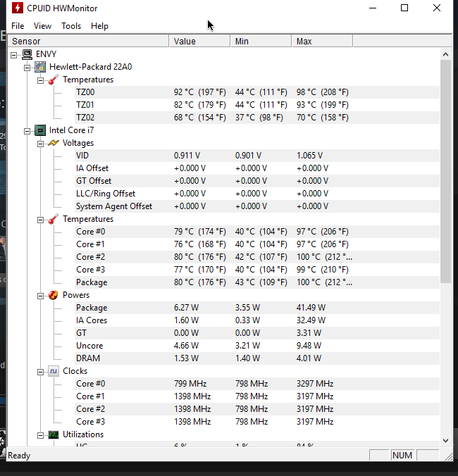
Task: Click the 1.065 V max VID value
Action: (x=309, y=156)
